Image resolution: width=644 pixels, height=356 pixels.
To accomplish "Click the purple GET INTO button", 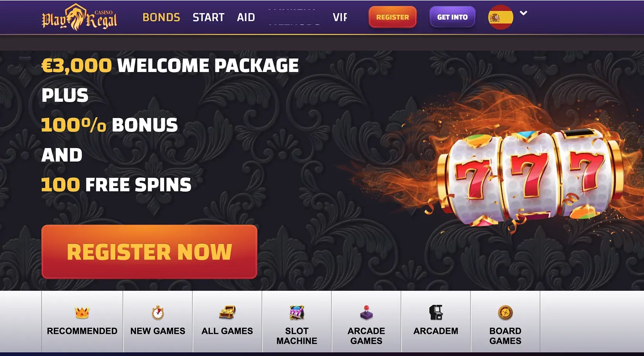I will (x=452, y=17).
